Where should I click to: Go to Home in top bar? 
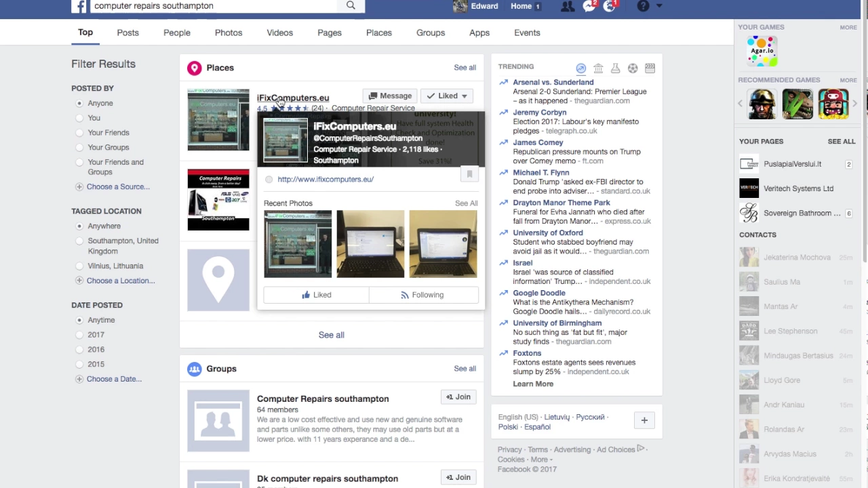pyautogui.click(x=521, y=6)
